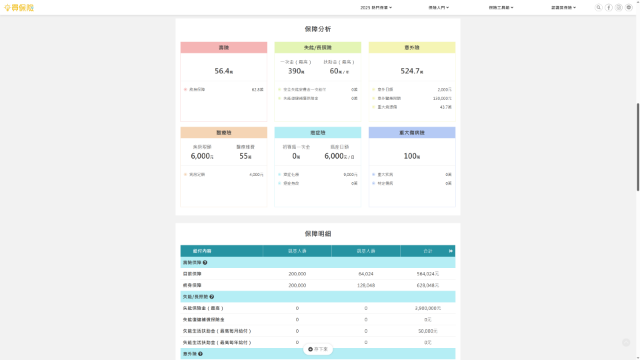Viewport: 640px width, 360px height.
Task: Click the 56.4 value in the pink card
Action: point(224,71)
